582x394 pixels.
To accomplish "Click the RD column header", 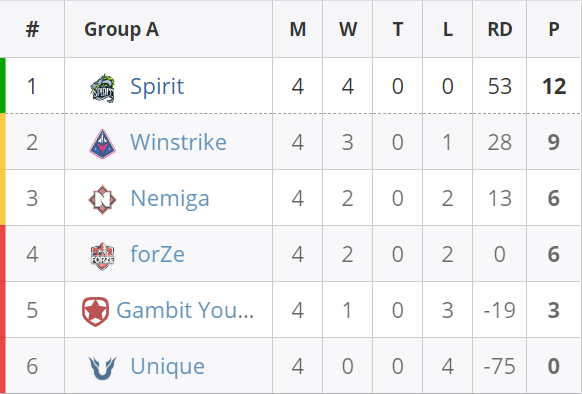I will tap(500, 29).
